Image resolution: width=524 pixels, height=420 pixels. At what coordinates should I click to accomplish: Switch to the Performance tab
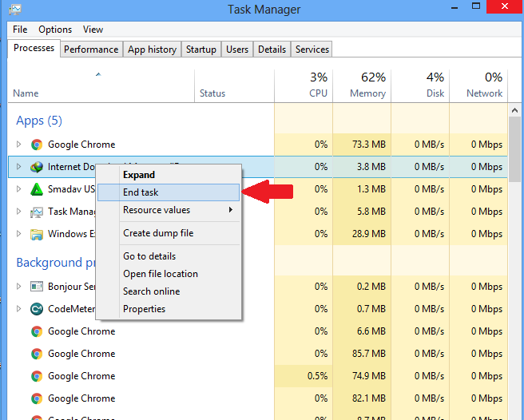91,50
